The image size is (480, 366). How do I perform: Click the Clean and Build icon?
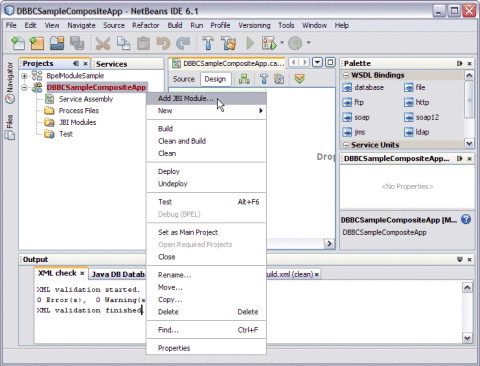click(x=229, y=43)
